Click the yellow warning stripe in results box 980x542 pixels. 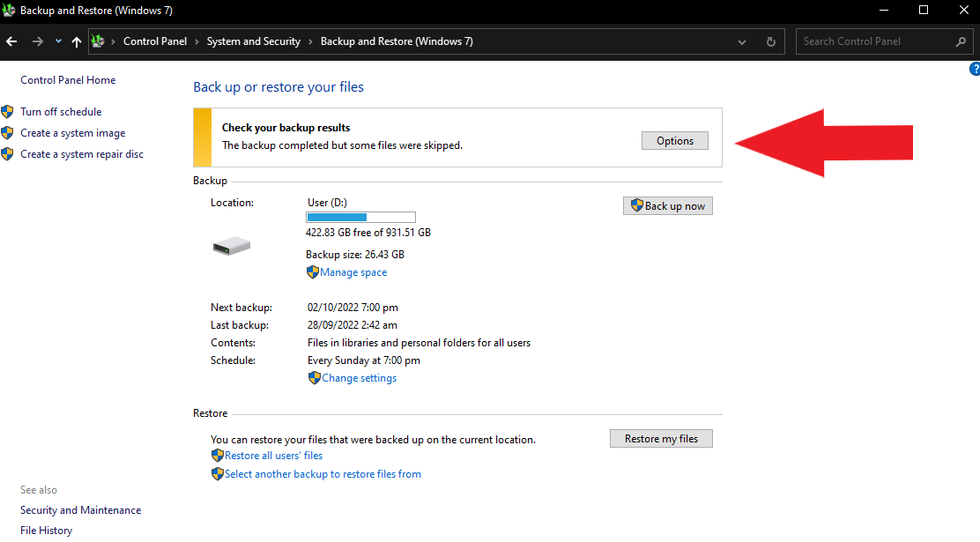[203, 137]
